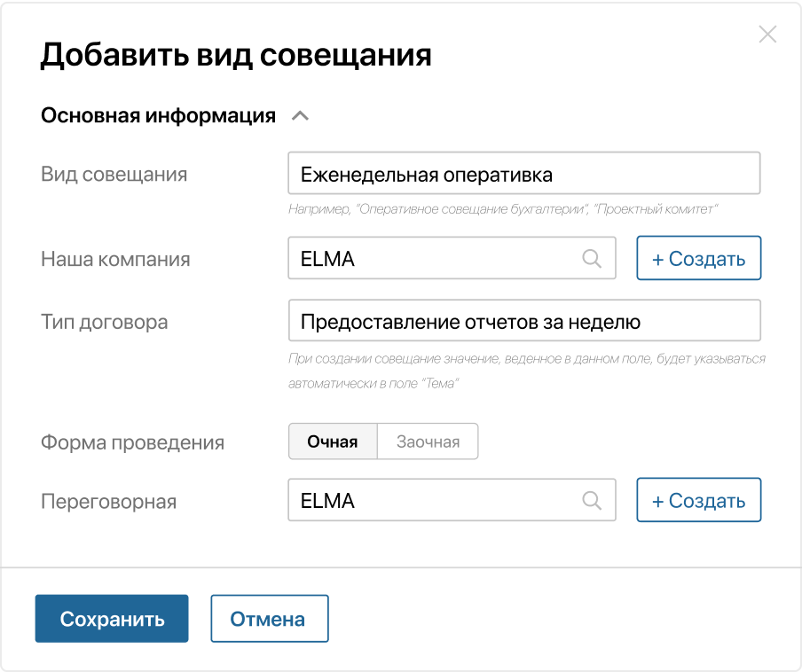The image size is (802, 672).
Task: Click the Тип договора input field
Action: [x=523, y=321]
